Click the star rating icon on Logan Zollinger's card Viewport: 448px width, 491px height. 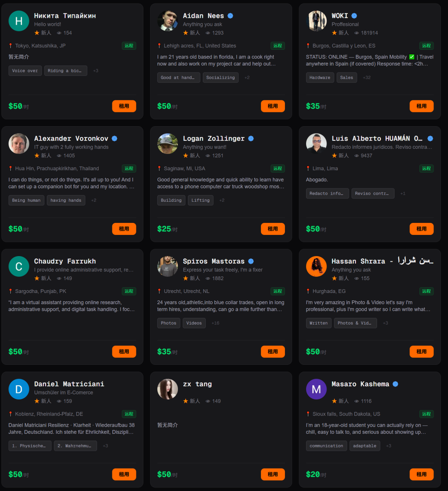185,155
